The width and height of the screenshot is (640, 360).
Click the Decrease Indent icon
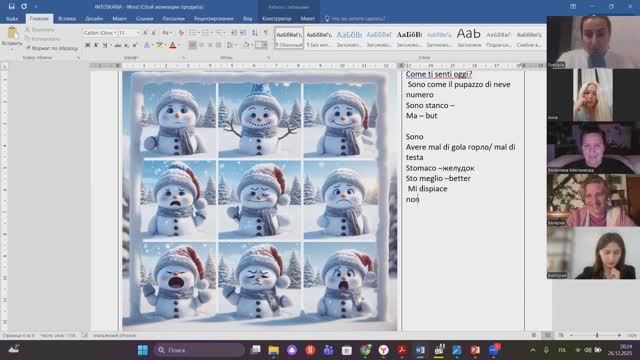(234, 33)
